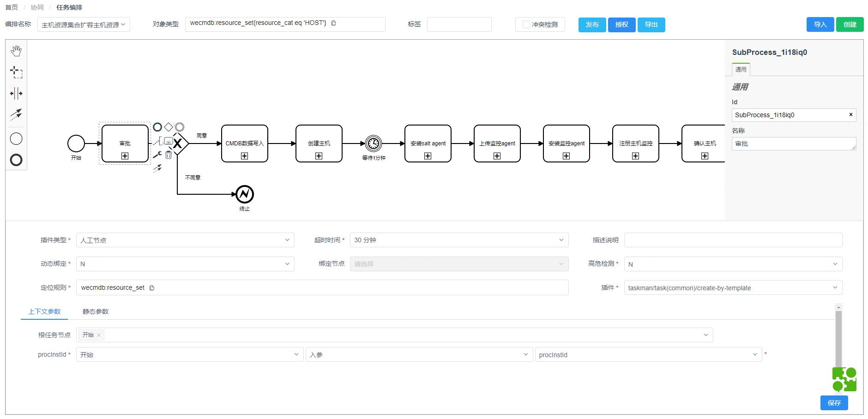Viewport: 868px width, 419px height.
Task: Expand the 超时时间 30 分钟 dropdown
Action: pyautogui.click(x=459, y=240)
